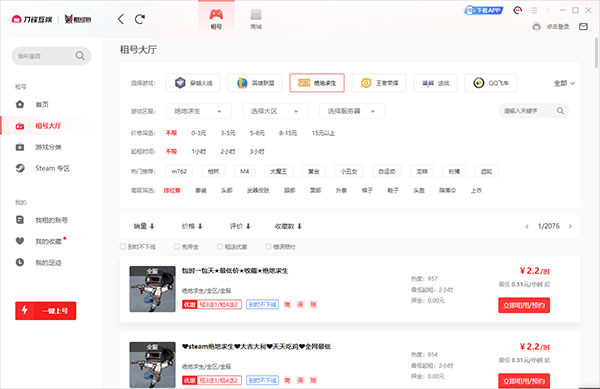
Task: Switch to the 商城 tab
Action: point(256,19)
